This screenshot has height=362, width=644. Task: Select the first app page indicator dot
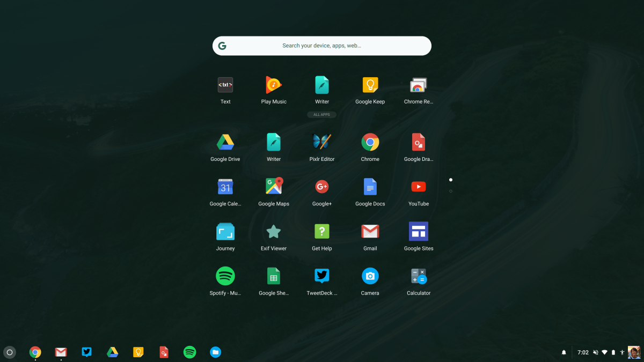(451, 180)
